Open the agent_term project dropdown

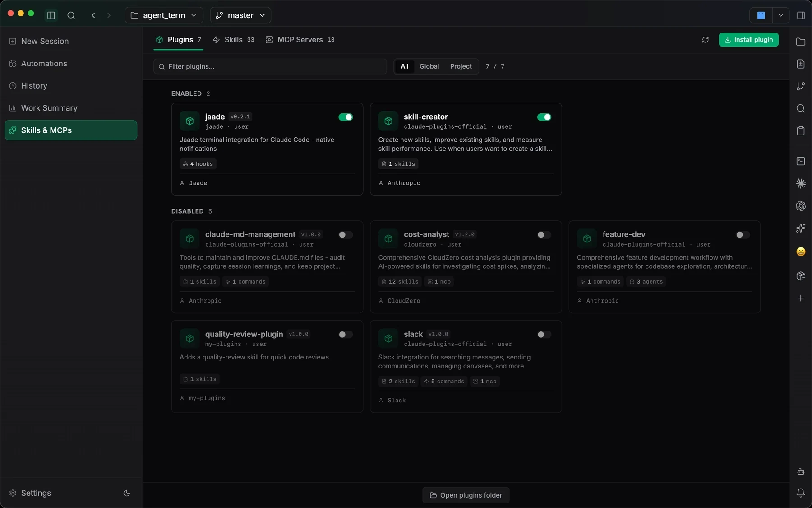tap(164, 15)
